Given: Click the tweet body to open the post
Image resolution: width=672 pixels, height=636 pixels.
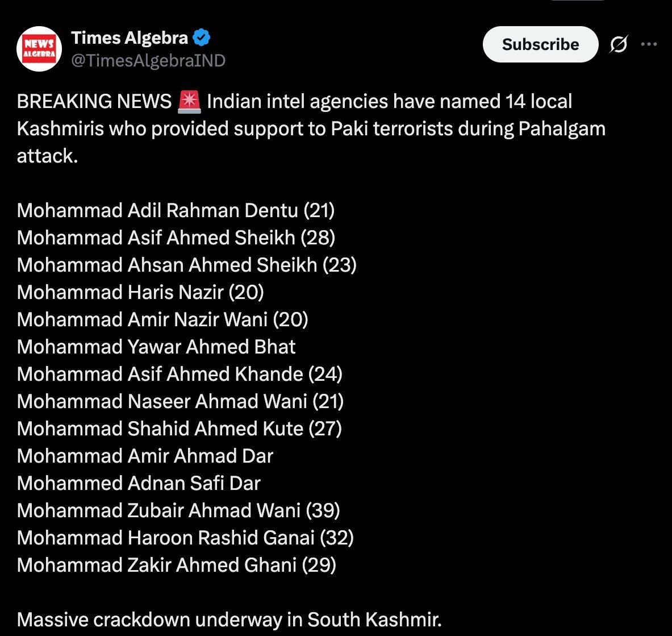Looking at the screenshot, I should click(284, 128).
